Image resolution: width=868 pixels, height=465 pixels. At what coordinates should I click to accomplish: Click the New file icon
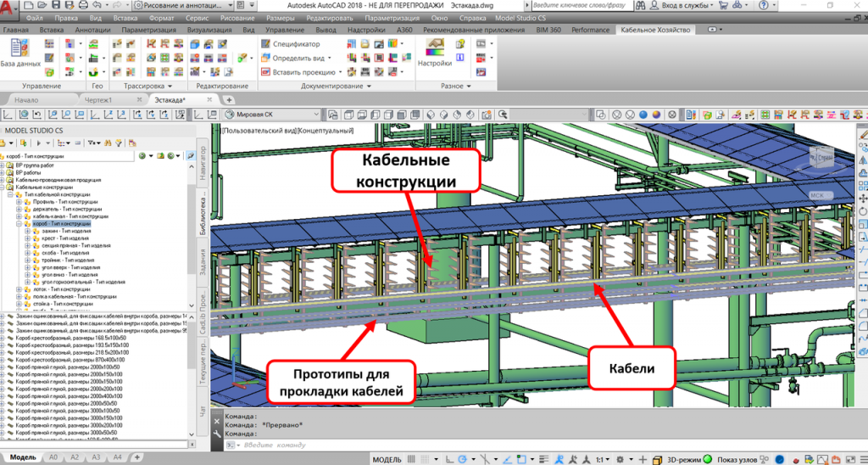[29, 6]
